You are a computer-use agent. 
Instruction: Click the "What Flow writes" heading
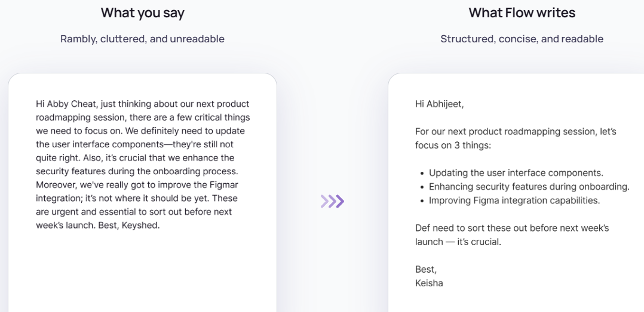pyautogui.click(x=522, y=13)
